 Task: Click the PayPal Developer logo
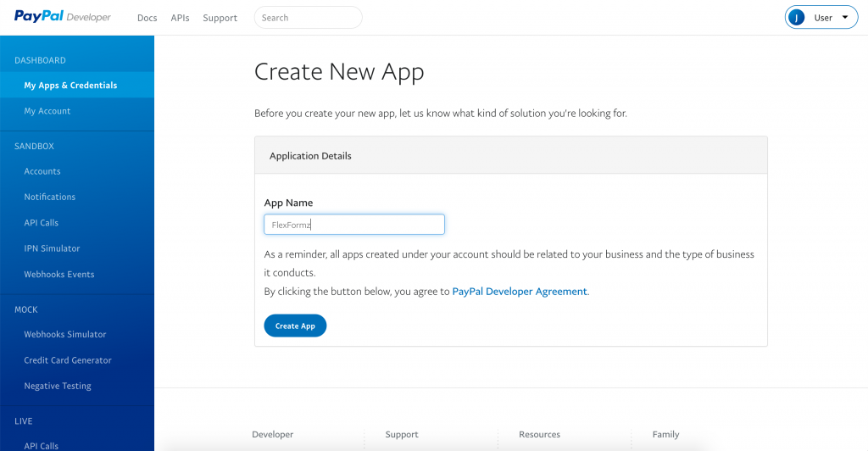click(62, 17)
